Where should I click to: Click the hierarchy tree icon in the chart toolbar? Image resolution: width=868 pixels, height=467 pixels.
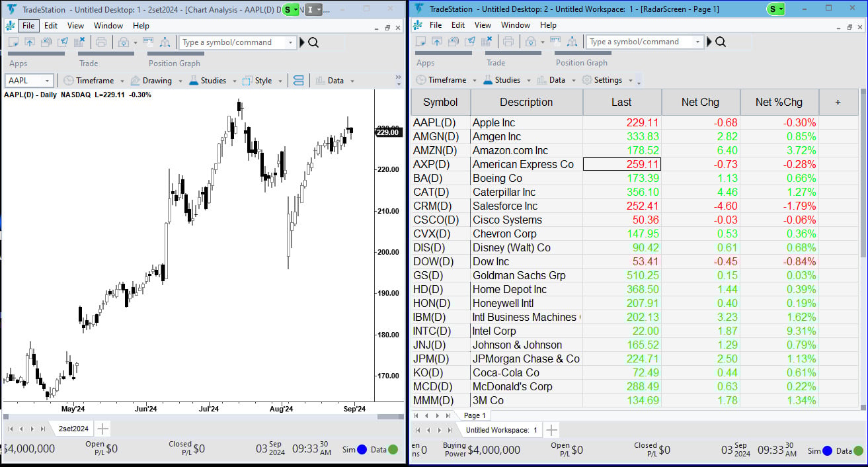(x=165, y=42)
